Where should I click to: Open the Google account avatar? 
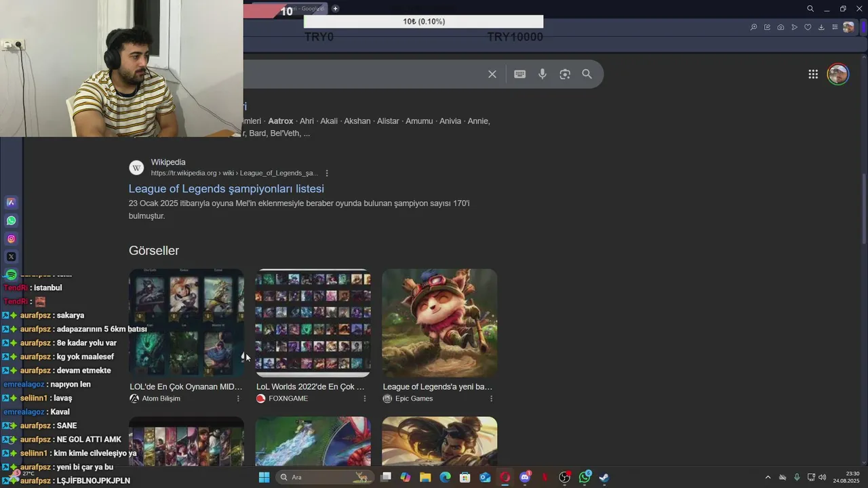pos(838,74)
